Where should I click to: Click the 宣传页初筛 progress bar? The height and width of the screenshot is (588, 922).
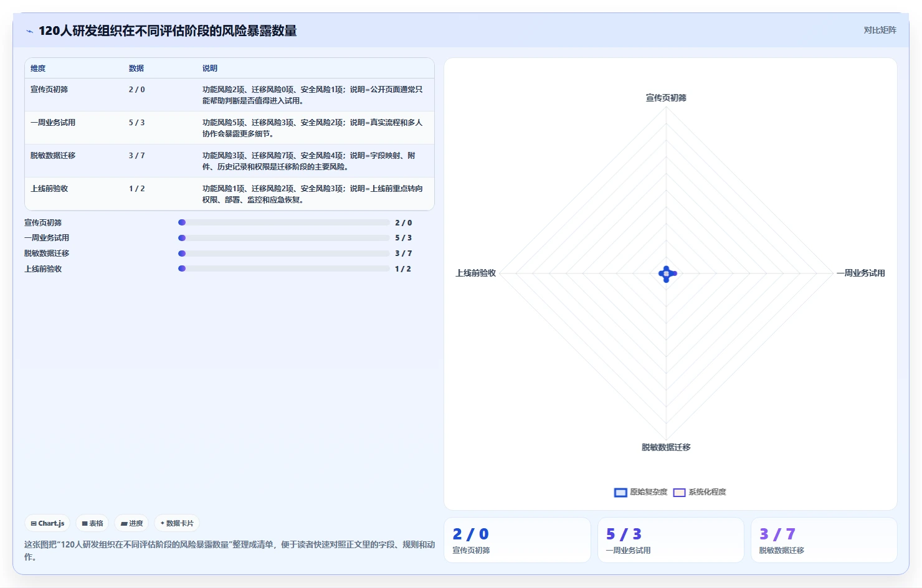pyautogui.click(x=284, y=222)
